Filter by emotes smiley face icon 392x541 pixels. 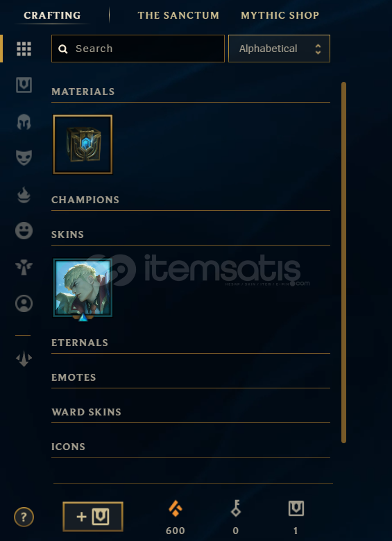point(24,230)
